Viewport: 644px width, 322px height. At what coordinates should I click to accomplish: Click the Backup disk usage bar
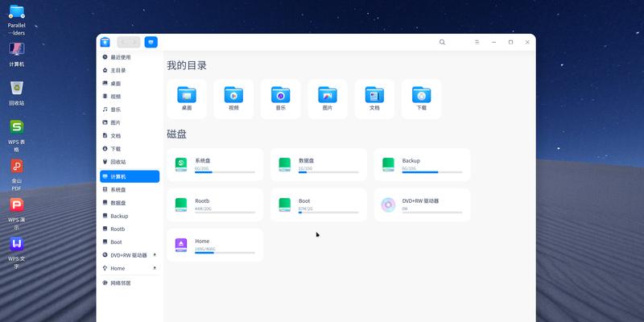pyautogui.click(x=431, y=172)
